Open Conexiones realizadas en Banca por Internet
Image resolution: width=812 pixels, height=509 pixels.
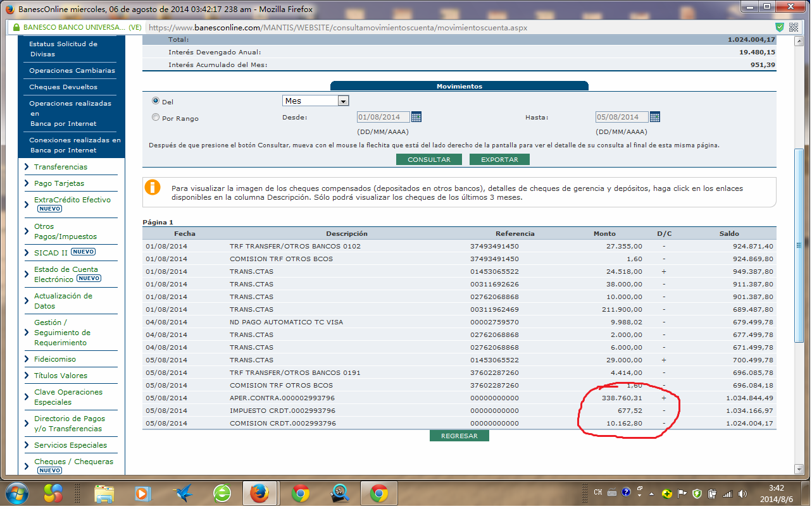click(x=75, y=145)
